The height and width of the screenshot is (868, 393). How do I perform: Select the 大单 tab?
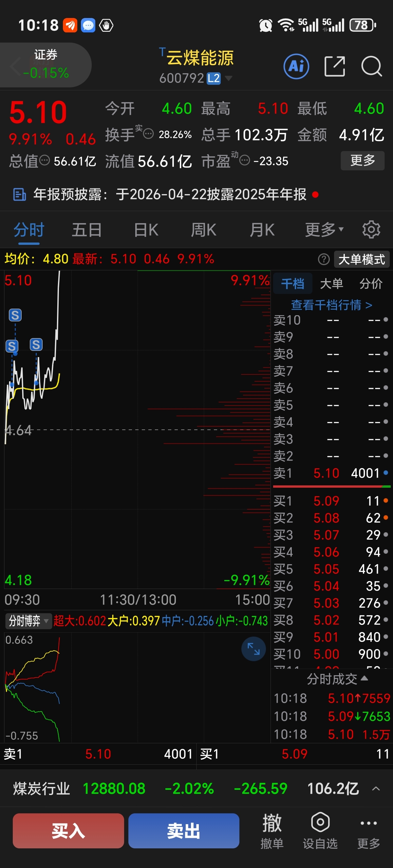[332, 283]
